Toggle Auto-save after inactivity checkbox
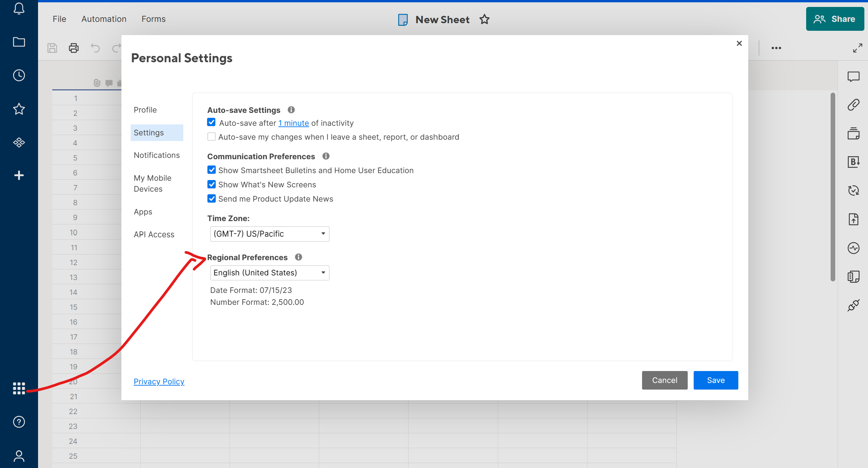Image resolution: width=868 pixels, height=468 pixels. pyautogui.click(x=211, y=122)
